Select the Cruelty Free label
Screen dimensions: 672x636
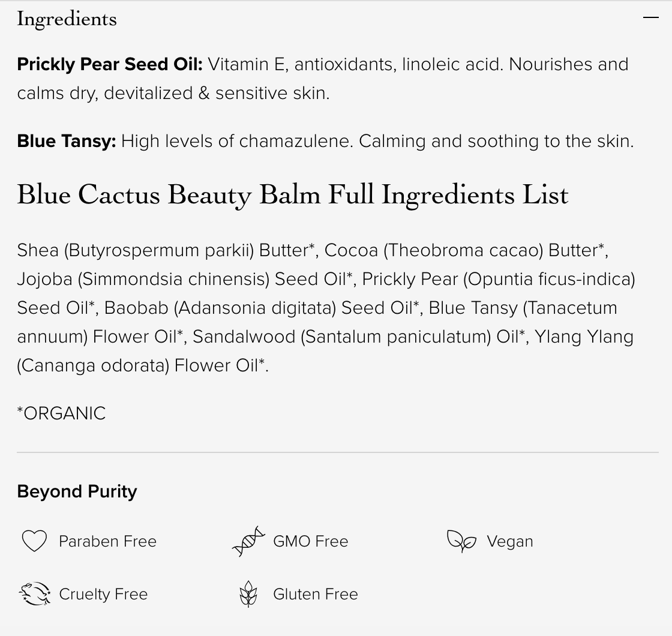coord(103,594)
